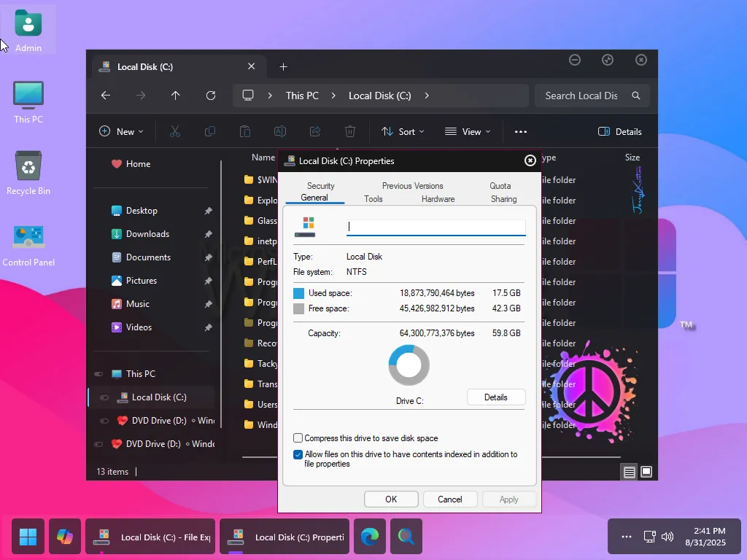Image resolution: width=747 pixels, height=560 pixels.
Task: Click the network tray icon
Action: pyautogui.click(x=649, y=537)
